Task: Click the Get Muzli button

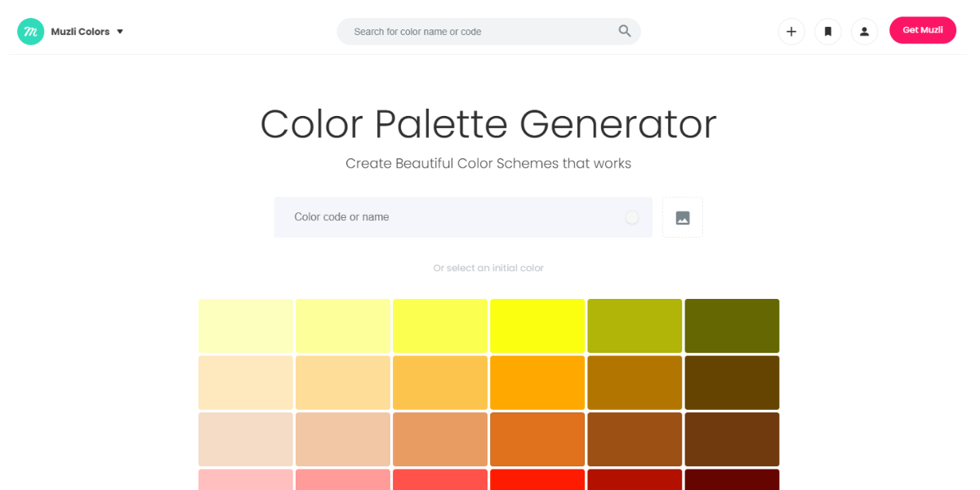Action: (x=922, y=29)
